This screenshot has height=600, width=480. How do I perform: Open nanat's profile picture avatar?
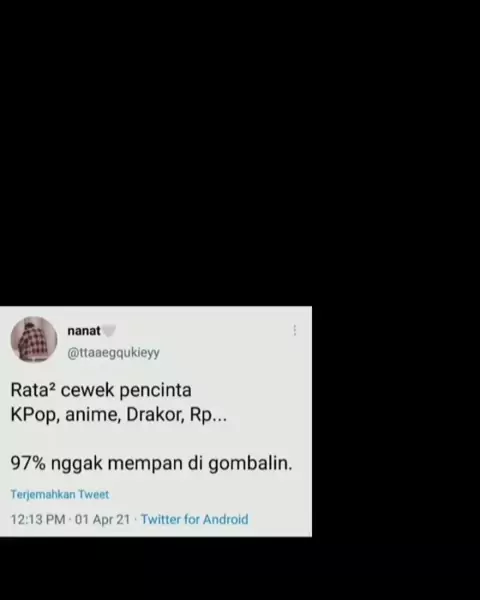click(34, 339)
